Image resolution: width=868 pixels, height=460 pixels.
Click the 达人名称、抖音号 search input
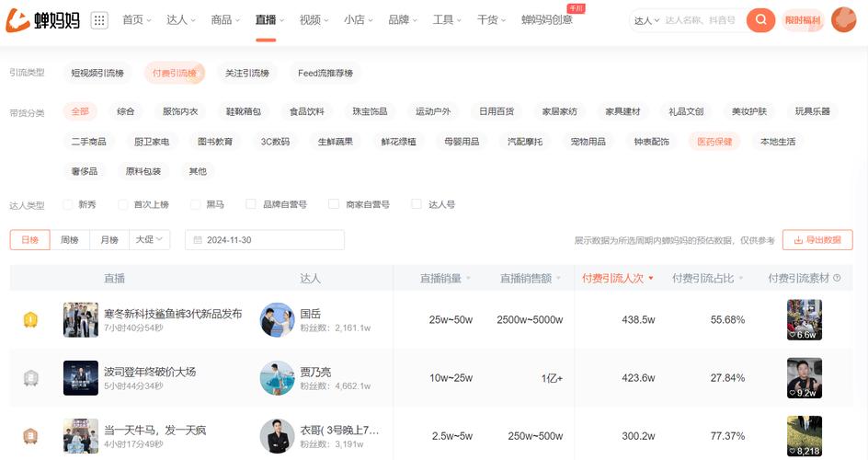pos(701,20)
